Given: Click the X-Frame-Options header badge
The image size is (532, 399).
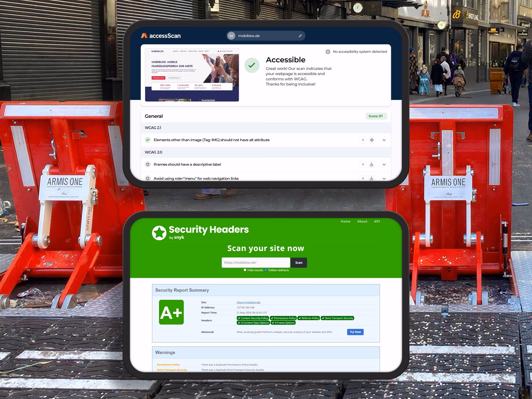Looking at the screenshot, I should [x=283, y=323].
